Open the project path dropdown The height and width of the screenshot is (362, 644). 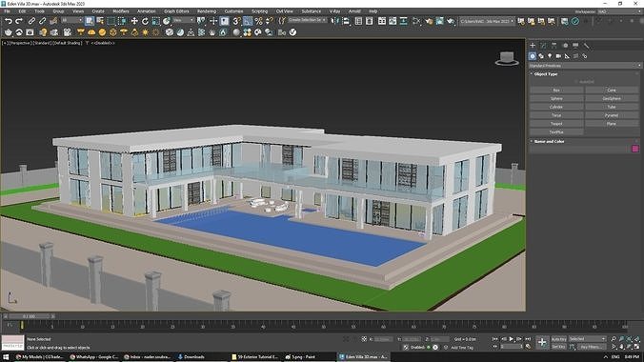pos(487,21)
